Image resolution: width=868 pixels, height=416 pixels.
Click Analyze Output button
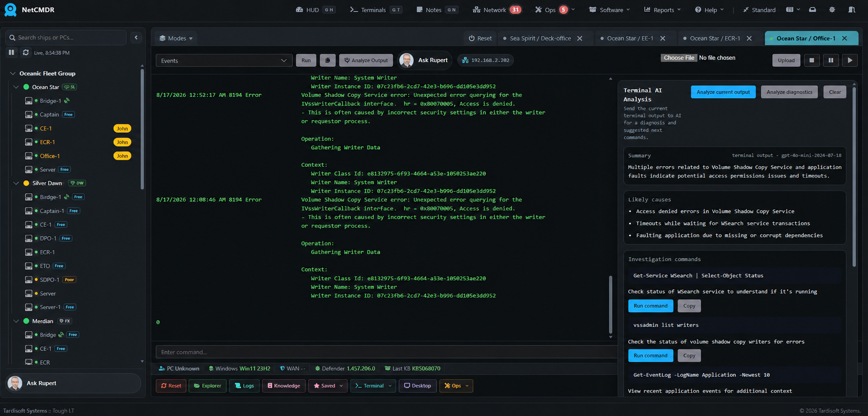366,60
